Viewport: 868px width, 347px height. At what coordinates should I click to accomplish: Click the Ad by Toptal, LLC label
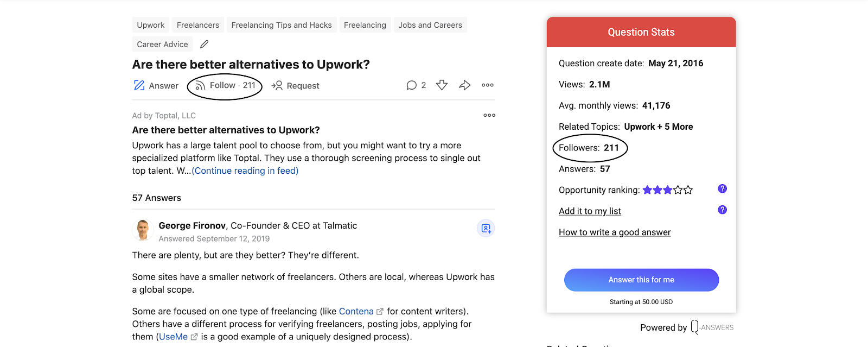click(164, 115)
